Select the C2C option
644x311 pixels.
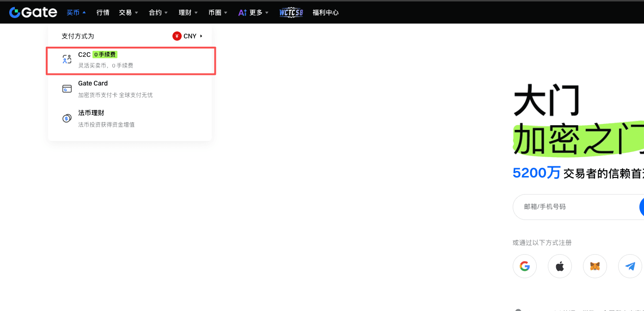[x=131, y=60]
